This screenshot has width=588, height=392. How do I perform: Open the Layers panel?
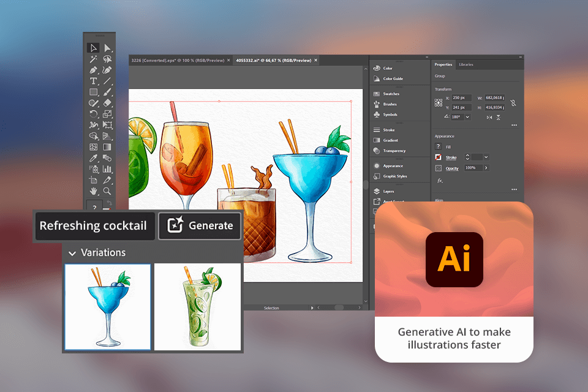click(x=383, y=191)
